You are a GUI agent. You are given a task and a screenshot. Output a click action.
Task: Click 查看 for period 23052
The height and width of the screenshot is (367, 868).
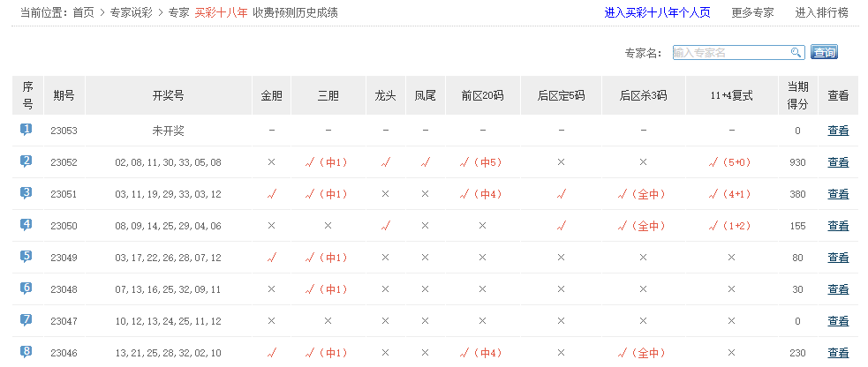coord(838,162)
